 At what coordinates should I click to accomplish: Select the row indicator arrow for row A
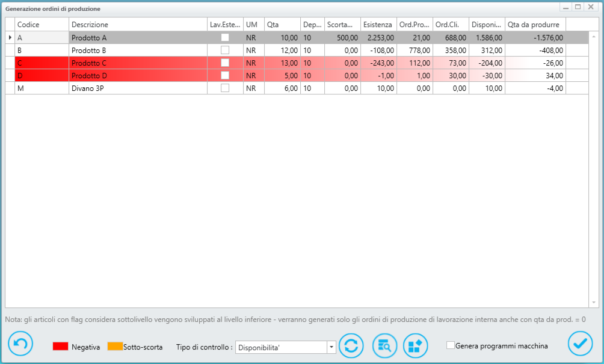pos(10,37)
